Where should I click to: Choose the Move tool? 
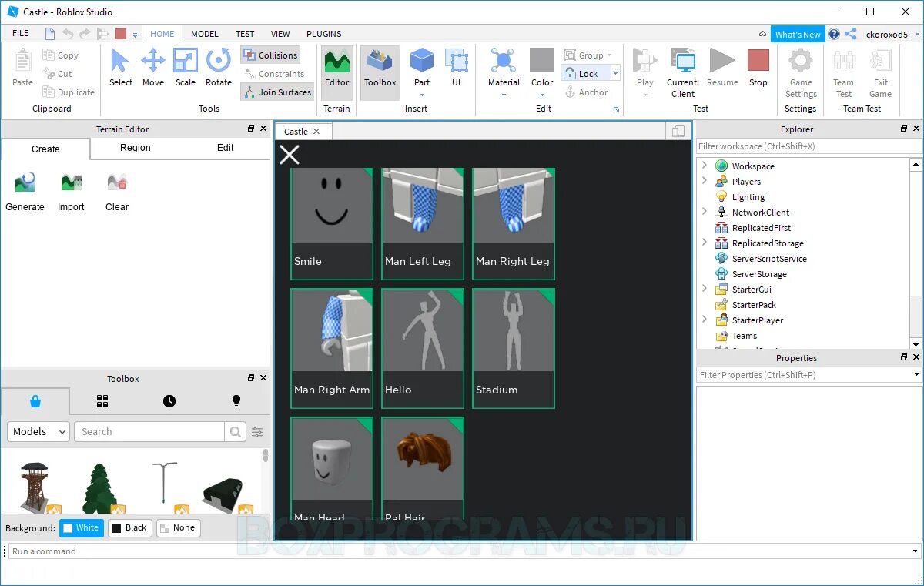(x=153, y=68)
